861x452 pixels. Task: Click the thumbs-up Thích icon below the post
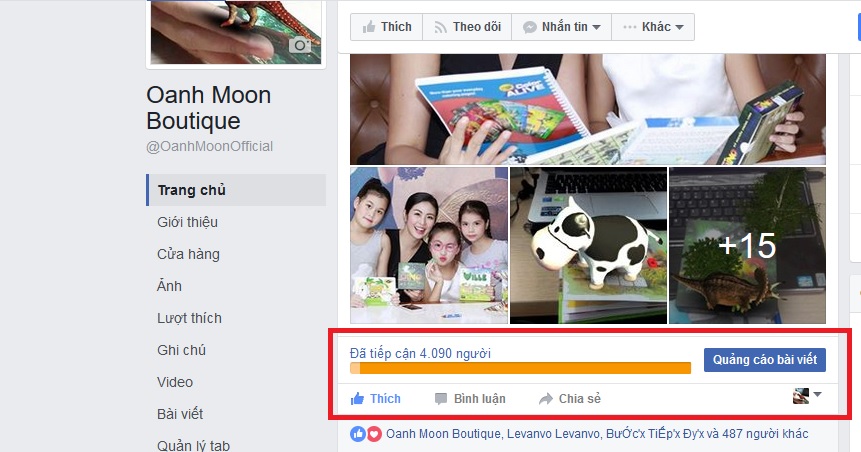point(357,399)
